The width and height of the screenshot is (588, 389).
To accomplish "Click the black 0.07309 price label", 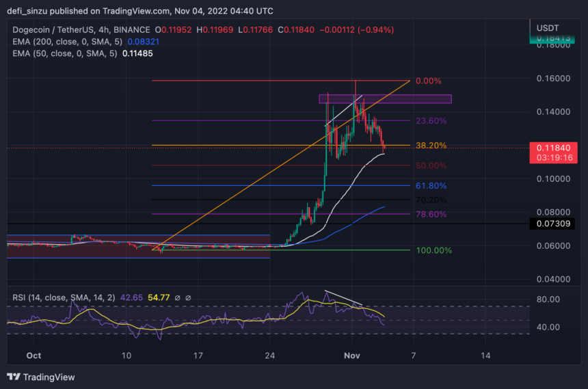I will 557,224.
